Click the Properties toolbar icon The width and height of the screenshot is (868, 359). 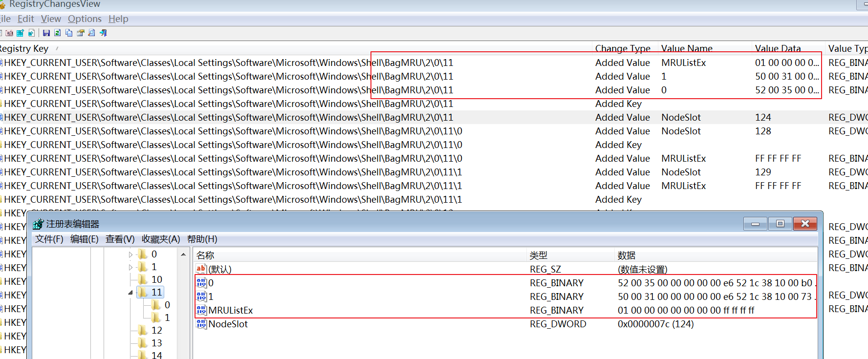(x=81, y=33)
